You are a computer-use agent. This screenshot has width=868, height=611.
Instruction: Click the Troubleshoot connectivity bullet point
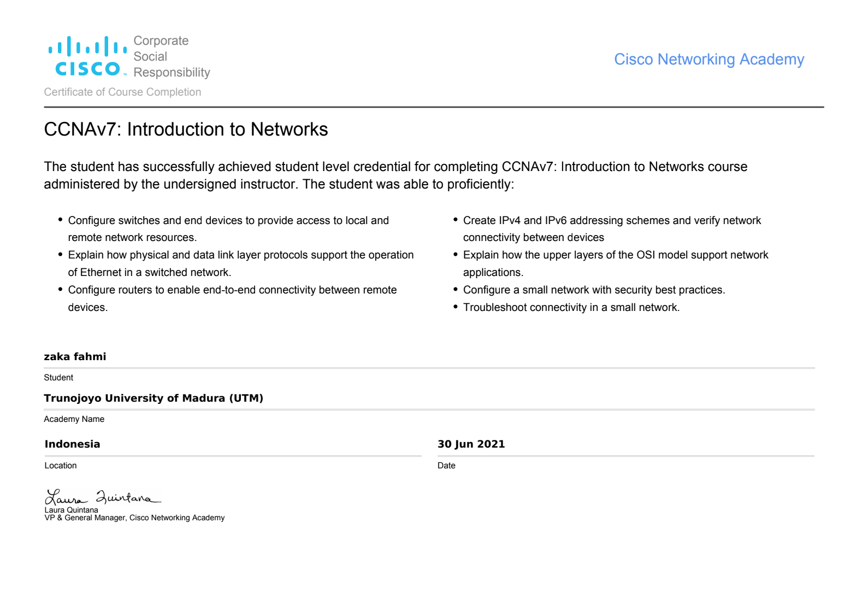(571, 308)
